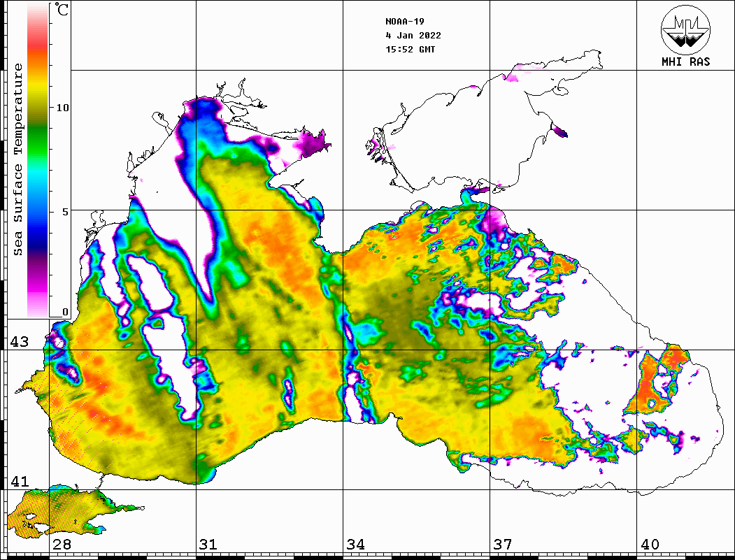This screenshot has width=735, height=560.
Task: Select the NOAA-19 satellite label
Action: (x=404, y=21)
